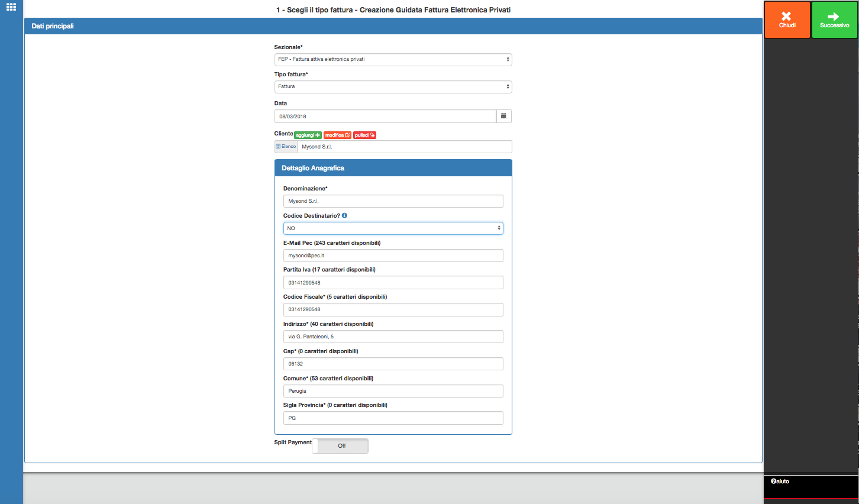The image size is (859, 504).
Task: Click the Data input field
Action: (x=385, y=116)
